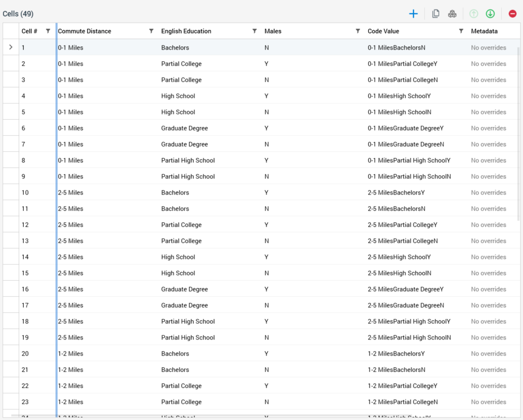Click the duplicate cell copy icon

[436, 14]
